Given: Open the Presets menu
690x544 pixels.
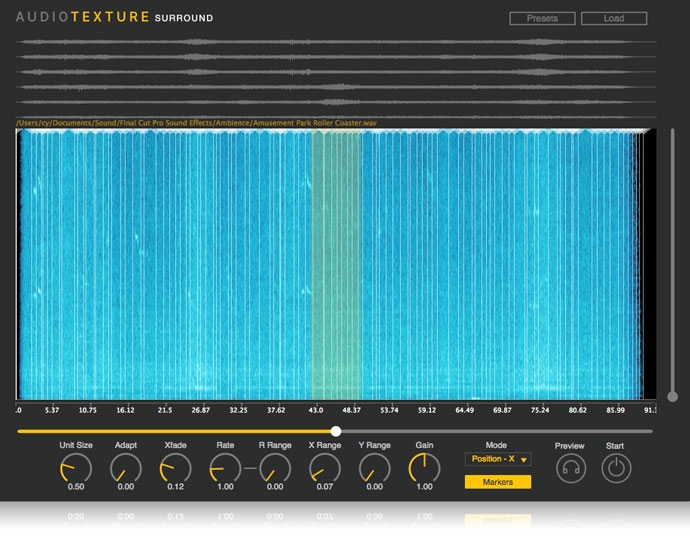Looking at the screenshot, I should (542, 18).
